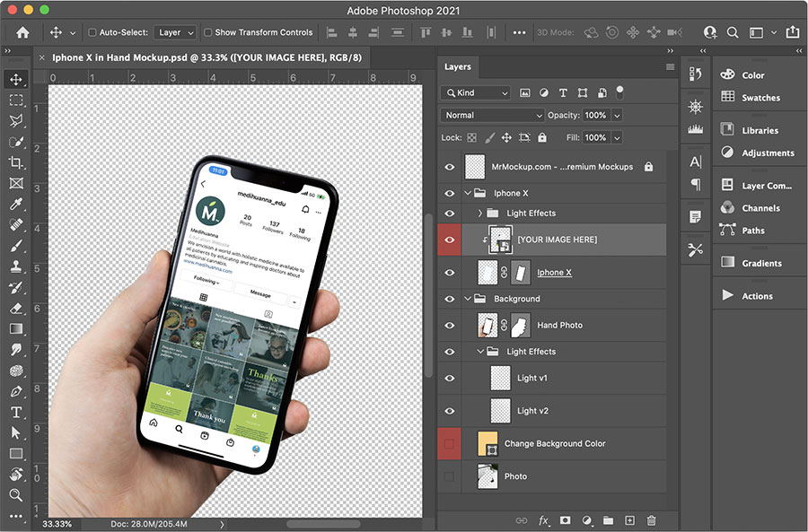Select the Rectangular Marquee tool
Screen dimensions: 808x532
[x=16, y=100]
